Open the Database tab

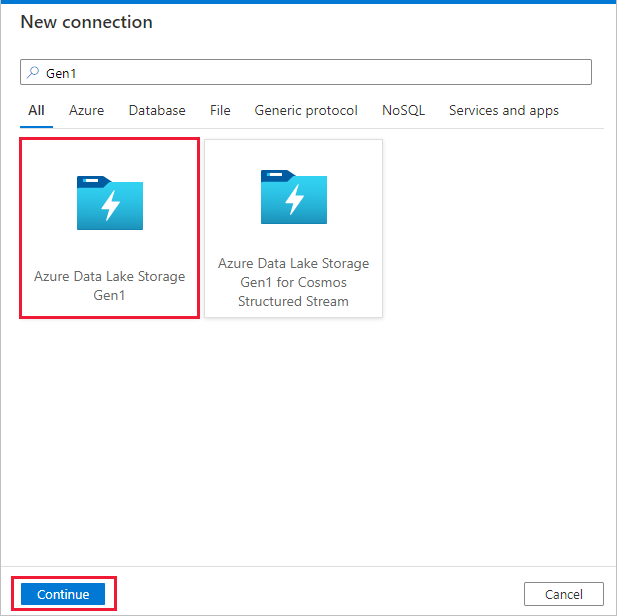tap(157, 111)
